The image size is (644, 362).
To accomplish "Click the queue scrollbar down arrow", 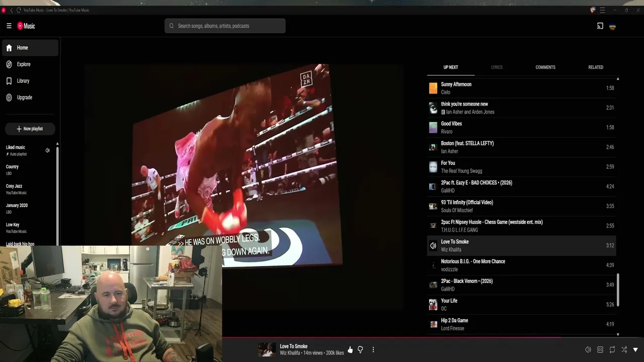I will [618, 334].
